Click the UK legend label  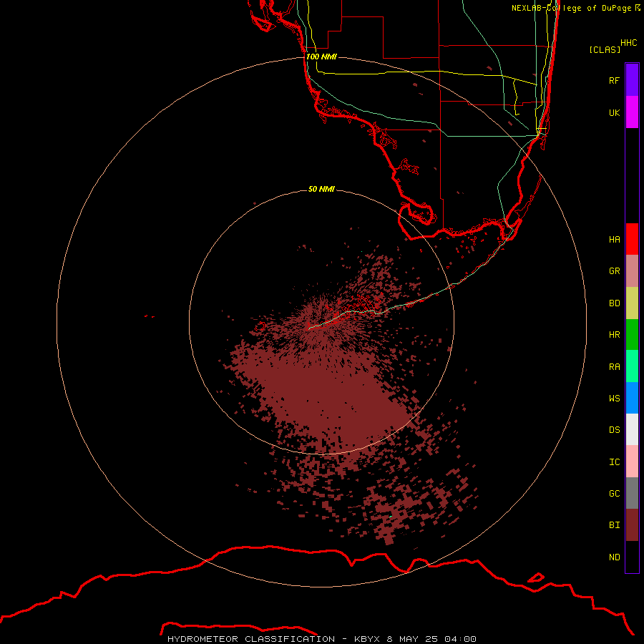pos(614,113)
